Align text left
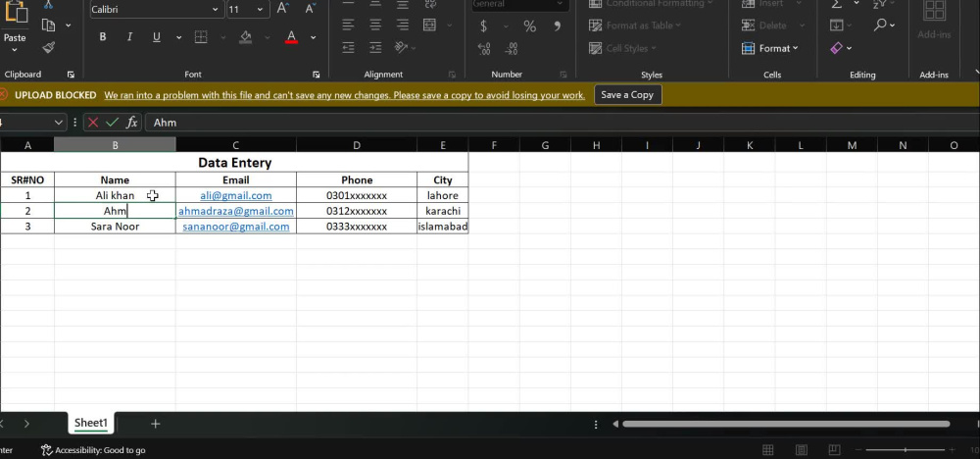The image size is (980, 459). click(x=348, y=25)
